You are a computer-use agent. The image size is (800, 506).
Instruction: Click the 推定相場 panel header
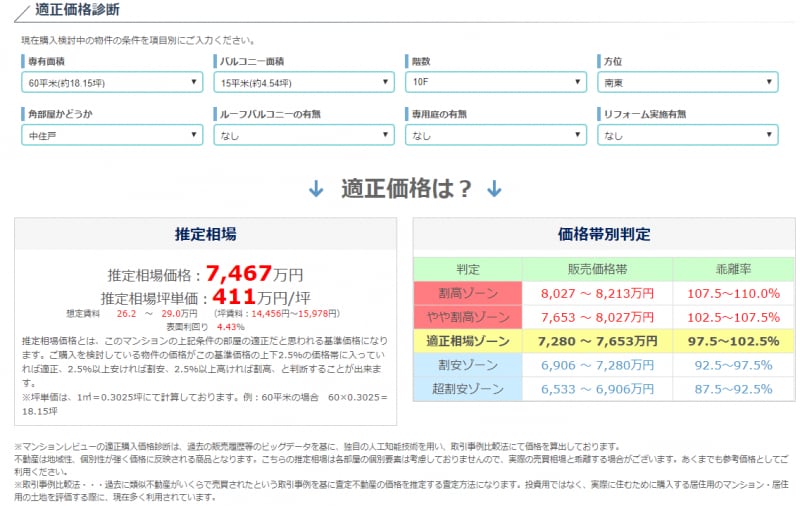point(206,234)
